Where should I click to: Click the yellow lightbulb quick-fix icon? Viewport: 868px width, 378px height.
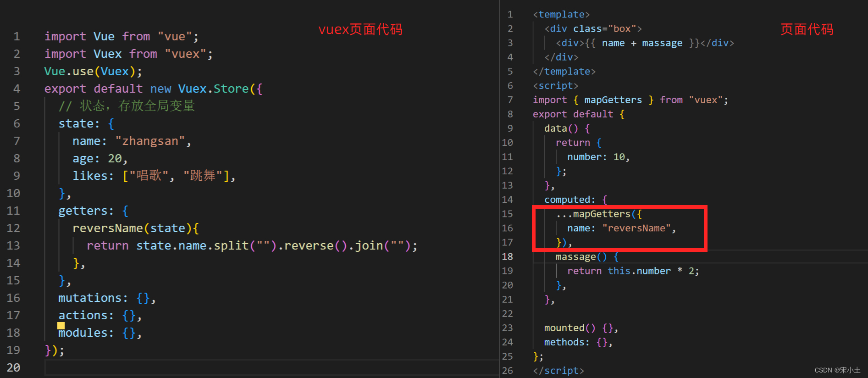click(x=61, y=326)
